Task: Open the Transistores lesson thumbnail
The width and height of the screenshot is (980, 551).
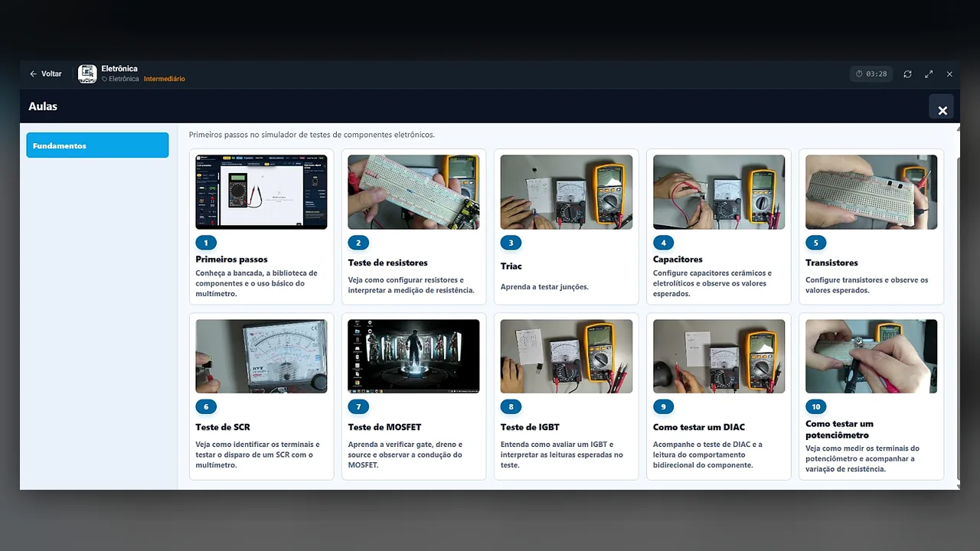Action: coord(871,192)
